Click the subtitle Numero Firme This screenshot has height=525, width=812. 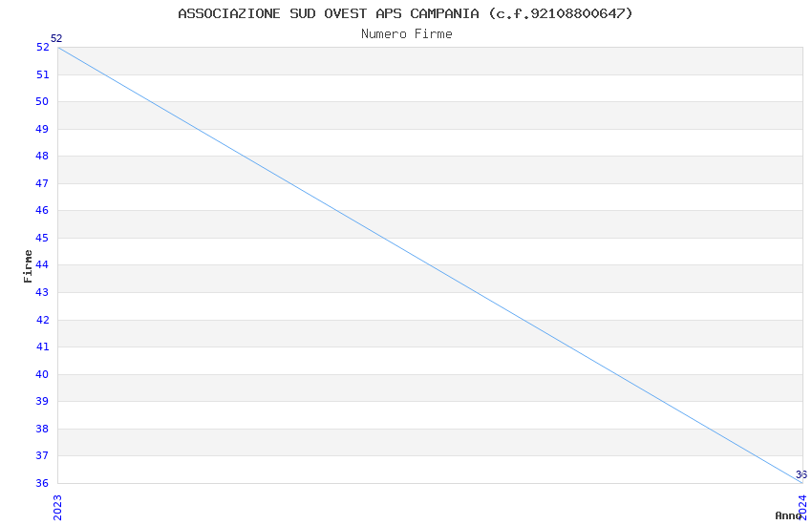click(x=407, y=33)
